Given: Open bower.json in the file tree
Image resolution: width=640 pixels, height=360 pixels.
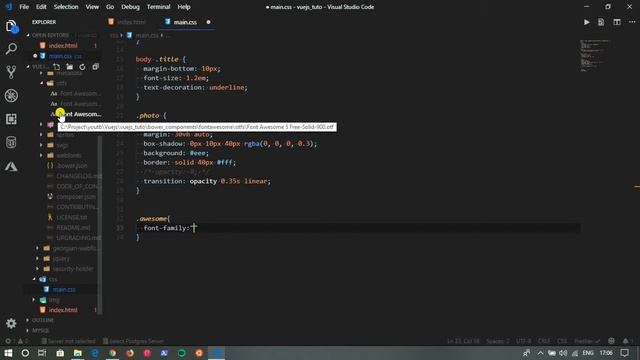Looking at the screenshot, I should (x=71, y=166).
